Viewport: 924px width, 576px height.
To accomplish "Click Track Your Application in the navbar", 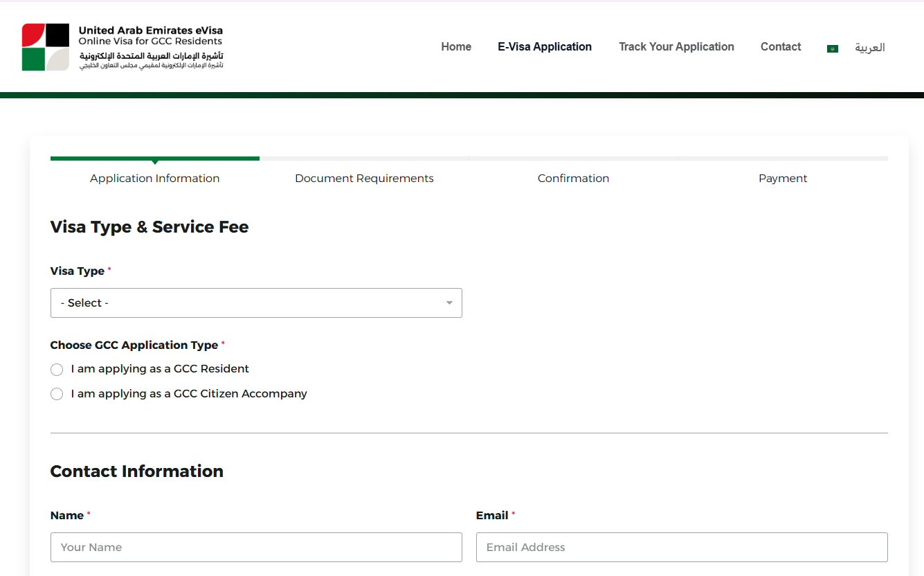I will [x=676, y=46].
